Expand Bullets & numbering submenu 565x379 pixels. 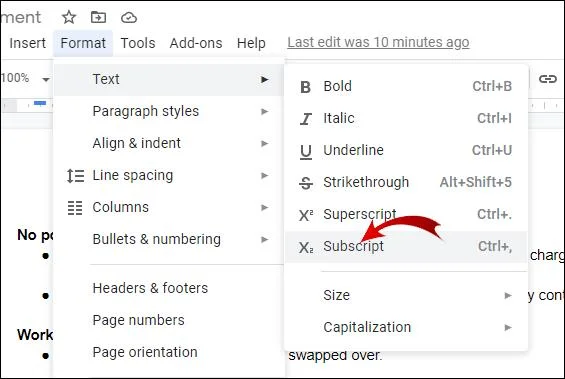point(168,240)
